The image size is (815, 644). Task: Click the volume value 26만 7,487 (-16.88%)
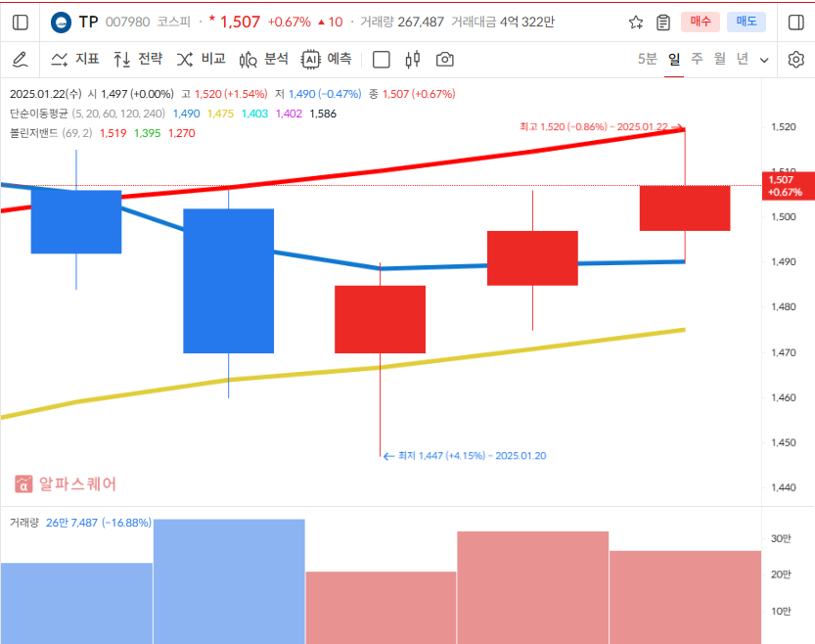click(x=99, y=523)
